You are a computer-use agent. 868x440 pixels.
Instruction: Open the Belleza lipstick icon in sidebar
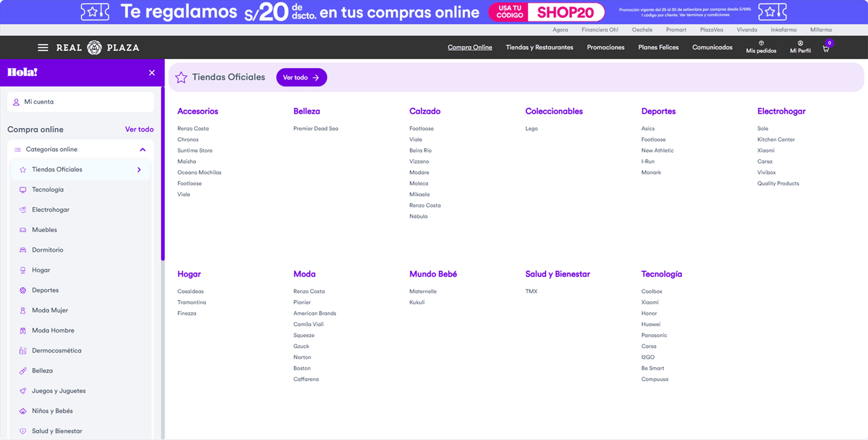22,370
